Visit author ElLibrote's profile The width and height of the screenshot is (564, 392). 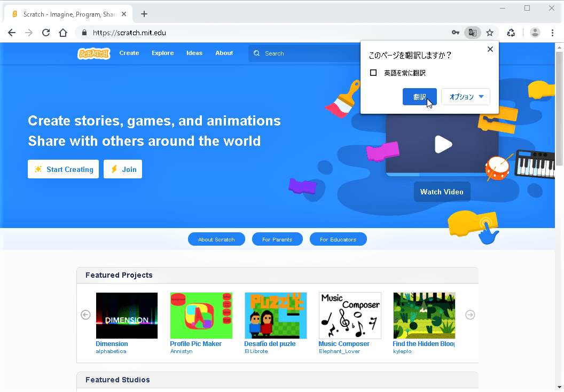tap(256, 351)
